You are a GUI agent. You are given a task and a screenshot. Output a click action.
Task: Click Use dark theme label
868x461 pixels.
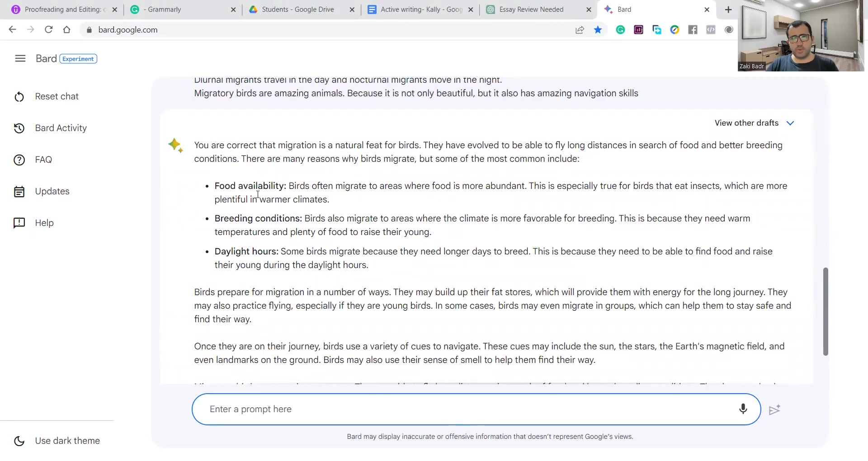pos(67,441)
